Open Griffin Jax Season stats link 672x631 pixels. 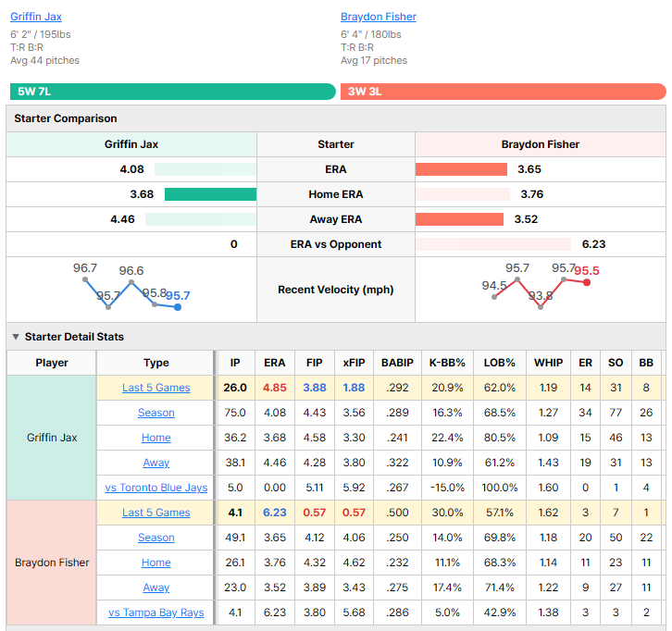tap(156, 413)
